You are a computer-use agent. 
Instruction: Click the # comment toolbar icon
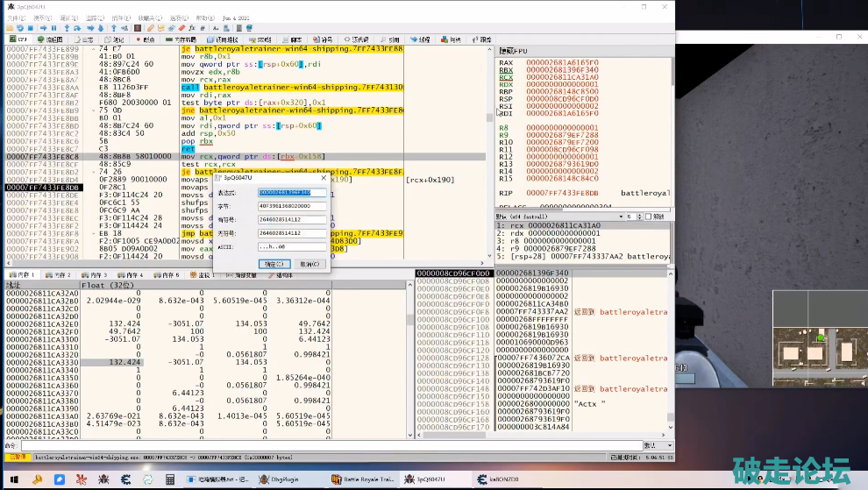click(203, 28)
